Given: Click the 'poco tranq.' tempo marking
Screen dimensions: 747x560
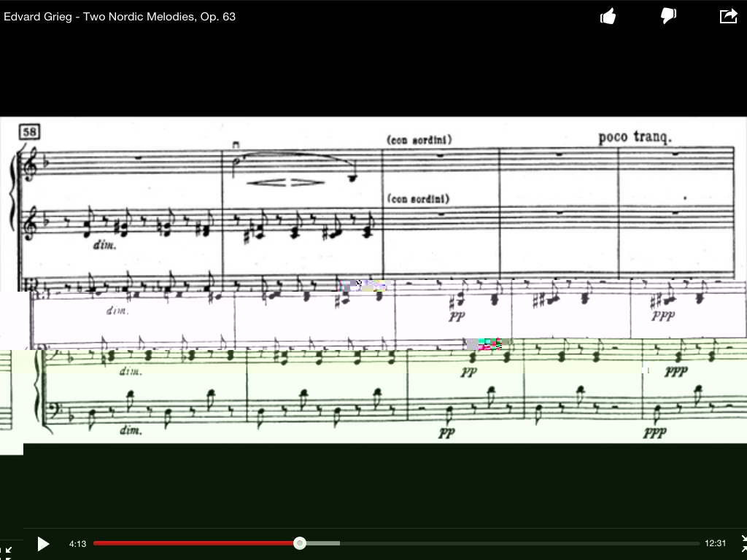Looking at the screenshot, I should tap(635, 137).
